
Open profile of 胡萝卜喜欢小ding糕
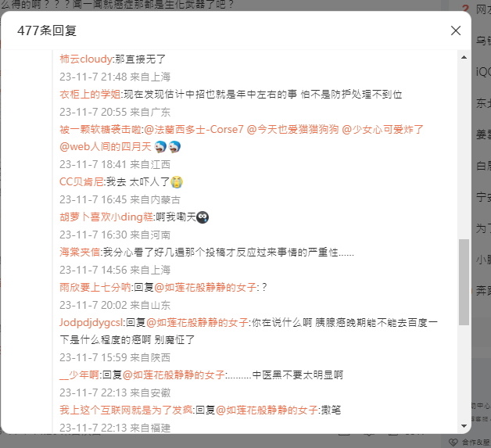pyautogui.click(x=106, y=217)
